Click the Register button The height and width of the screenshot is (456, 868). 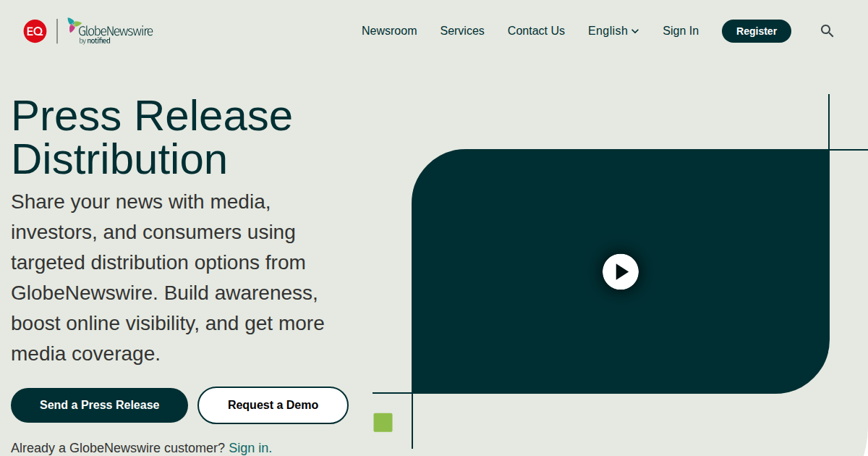point(757,31)
